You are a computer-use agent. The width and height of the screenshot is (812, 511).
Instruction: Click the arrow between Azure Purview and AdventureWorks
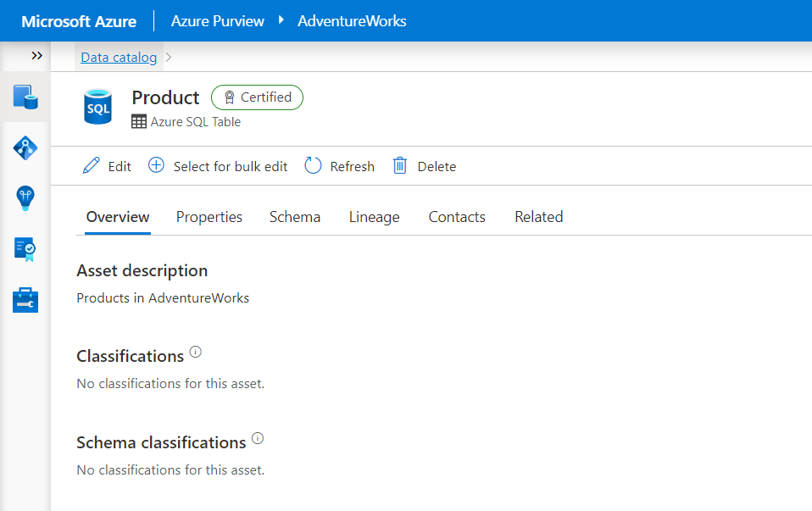[281, 20]
